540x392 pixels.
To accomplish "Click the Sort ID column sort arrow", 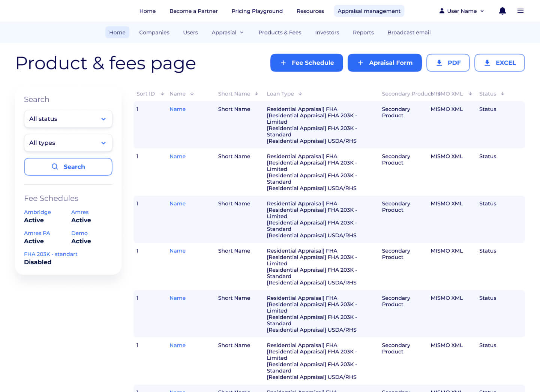I will [x=162, y=94].
